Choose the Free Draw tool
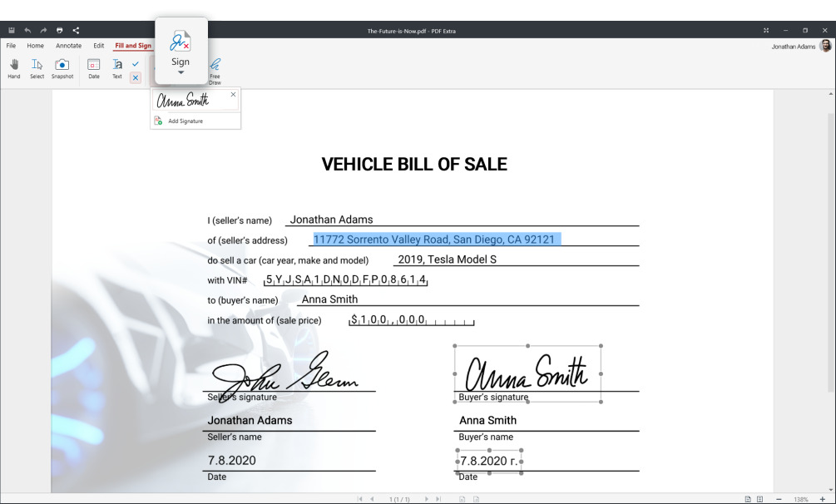 [x=215, y=72]
